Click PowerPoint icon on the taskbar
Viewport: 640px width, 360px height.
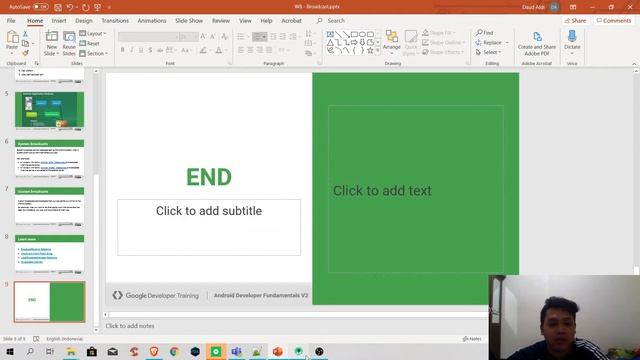(x=278, y=351)
